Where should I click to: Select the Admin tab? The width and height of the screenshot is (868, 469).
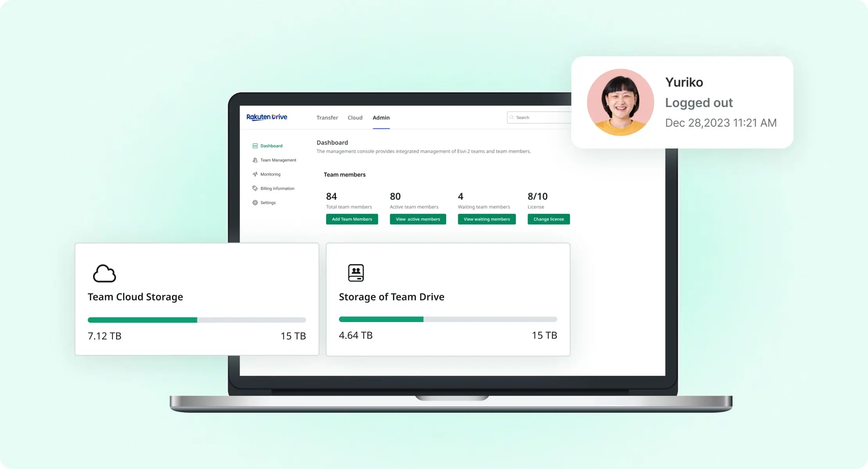pos(381,117)
